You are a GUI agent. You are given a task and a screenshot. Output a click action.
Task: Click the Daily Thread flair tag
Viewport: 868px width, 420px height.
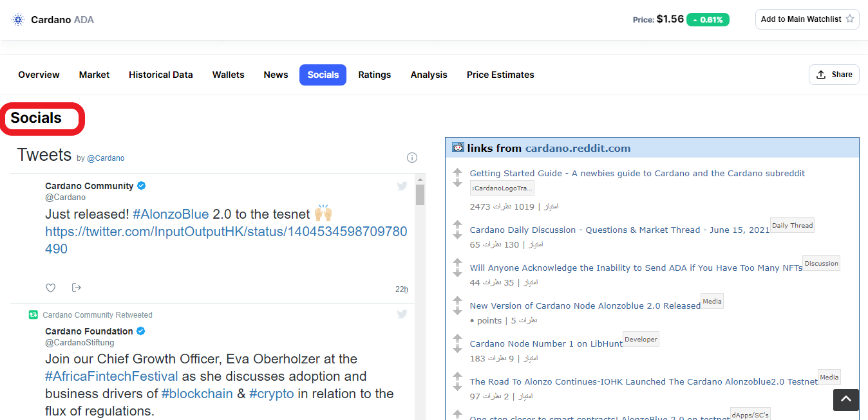(x=792, y=226)
